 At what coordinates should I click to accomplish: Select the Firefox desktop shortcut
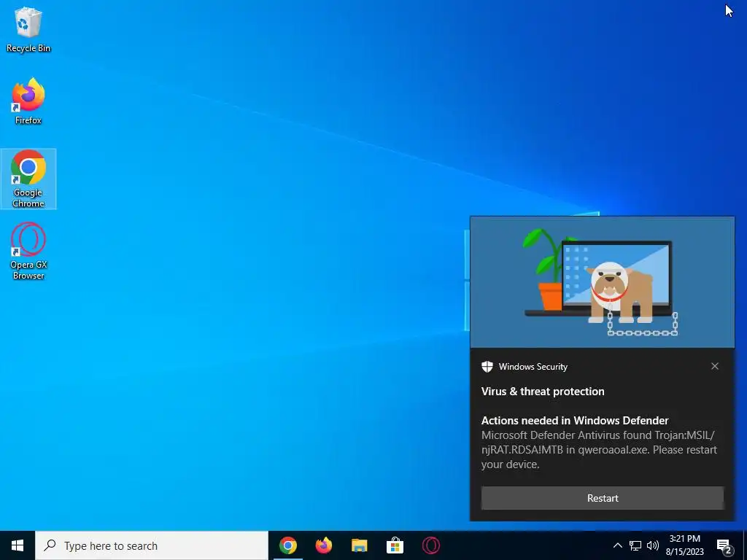point(28,101)
